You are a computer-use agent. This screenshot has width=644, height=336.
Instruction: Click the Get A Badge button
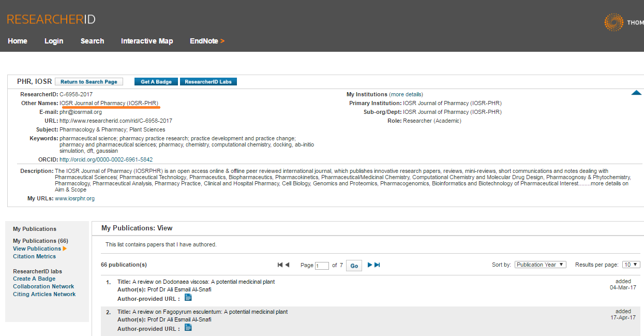pyautogui.click(x=156, y=81)
